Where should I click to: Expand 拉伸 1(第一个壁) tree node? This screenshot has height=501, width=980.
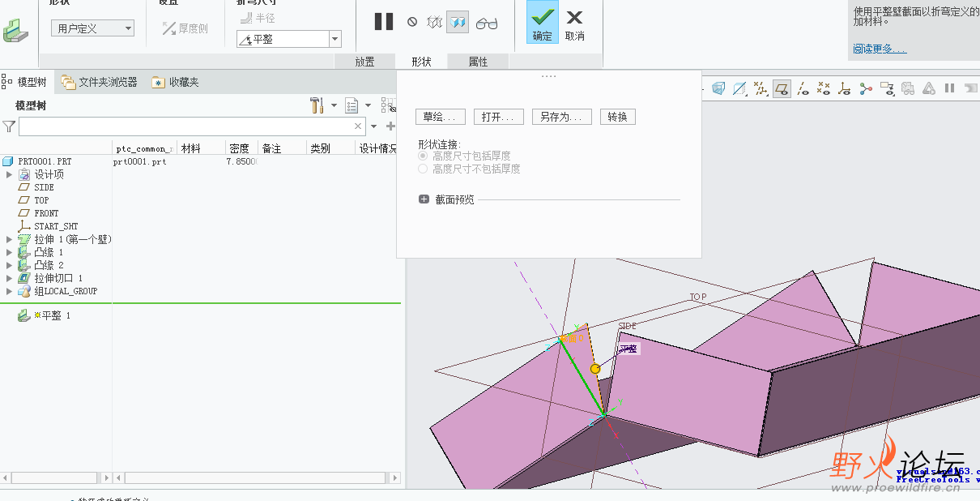pyautogui.click(x=9, y=239)
